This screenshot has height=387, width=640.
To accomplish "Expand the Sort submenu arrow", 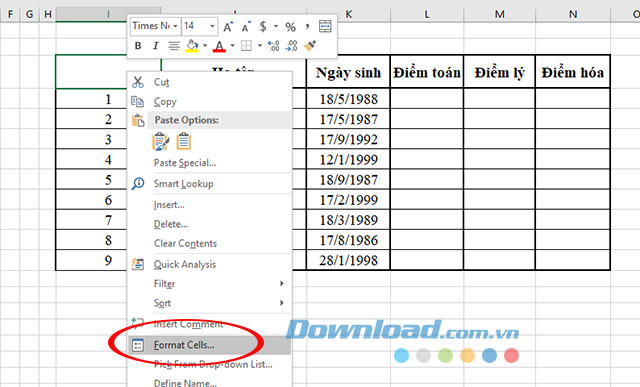I will point(282,302).
